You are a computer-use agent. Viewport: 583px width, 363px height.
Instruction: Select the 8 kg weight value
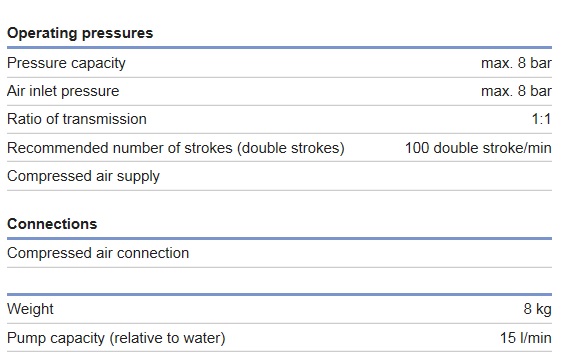pos(538,309)
